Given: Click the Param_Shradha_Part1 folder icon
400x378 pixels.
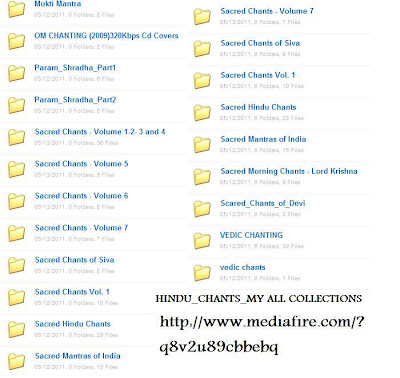Looking at the screenshot, I should 16,73.
